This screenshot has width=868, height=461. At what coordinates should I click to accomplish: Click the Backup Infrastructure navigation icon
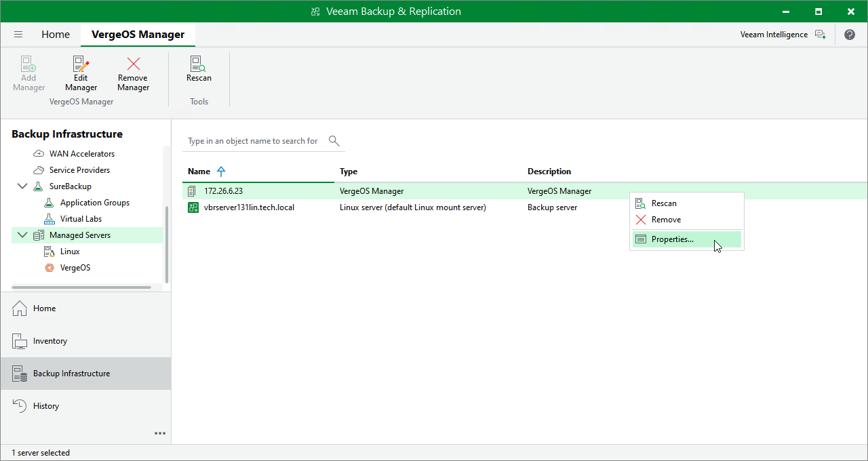(20, 374)
